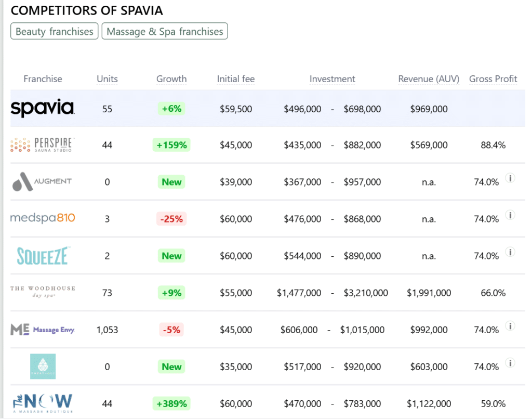This screenshot has height=419, width=532.
Task: Click the $969,000 revenue value
Action: [x=429, y=109]
